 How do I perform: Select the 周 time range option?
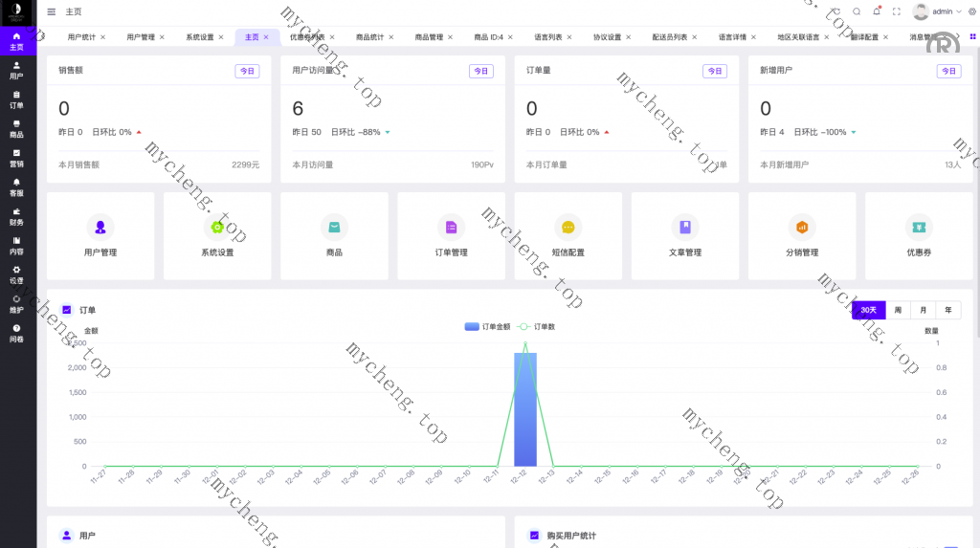(897, 310)
